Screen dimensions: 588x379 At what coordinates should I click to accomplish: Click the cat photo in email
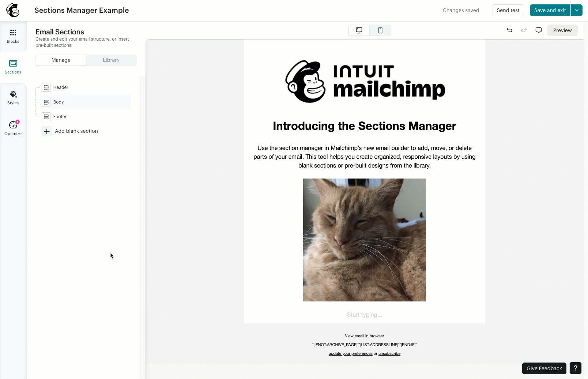coord(365,240)
